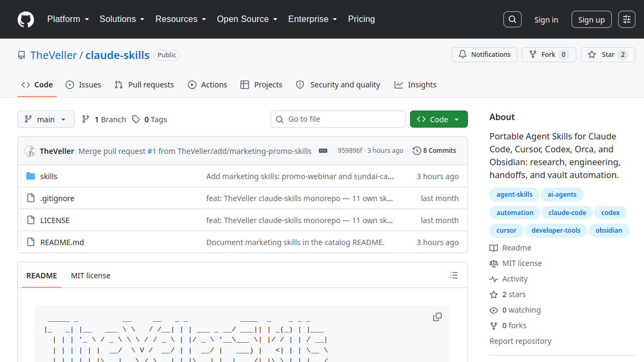This screenshot has width=644, height=362.
Task: Expand the Resources dropdown menu
Action: point(181,19)
